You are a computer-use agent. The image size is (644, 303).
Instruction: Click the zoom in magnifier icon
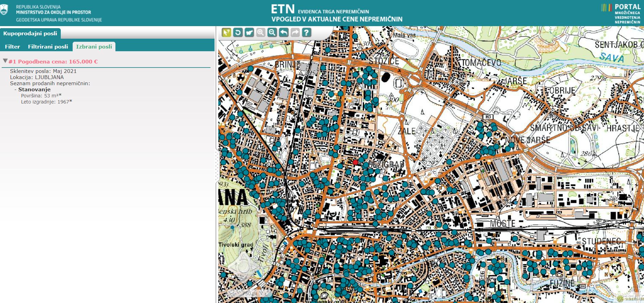coord(261,33)
